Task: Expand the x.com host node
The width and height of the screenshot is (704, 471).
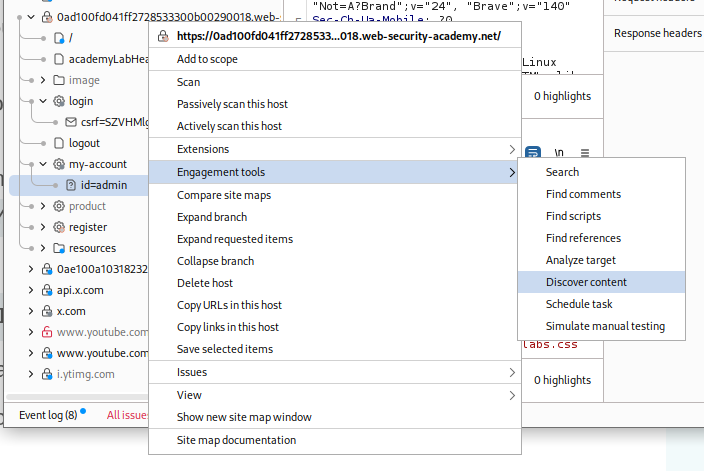Action: [x=31, y=311]
